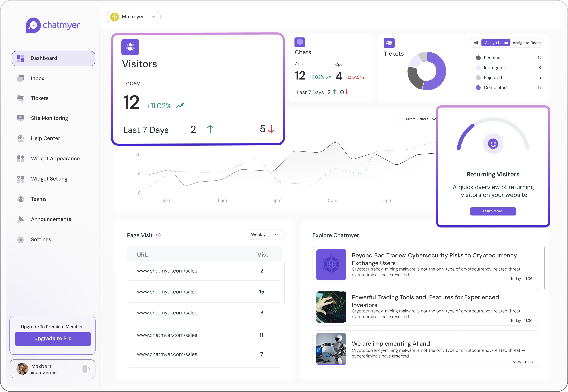
Task: Change the Page Visit period from Weekly
Action: (265, 234)
